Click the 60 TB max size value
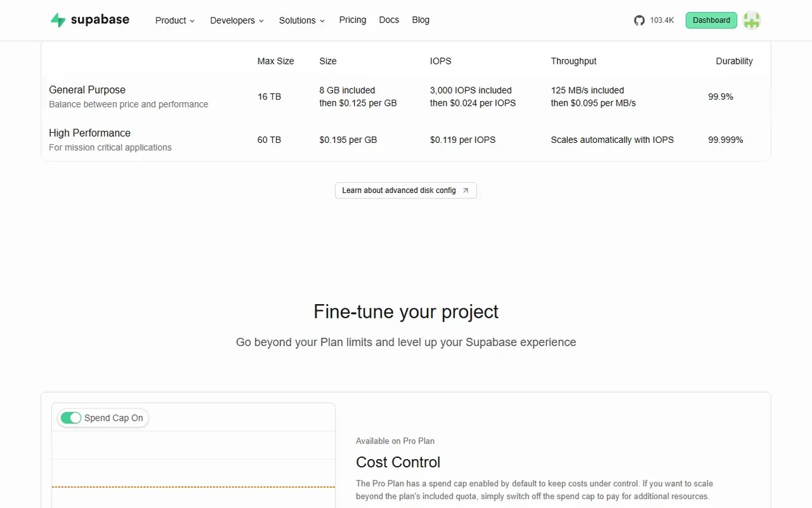This screenshot has width=812, height=508. coord(269,140)
